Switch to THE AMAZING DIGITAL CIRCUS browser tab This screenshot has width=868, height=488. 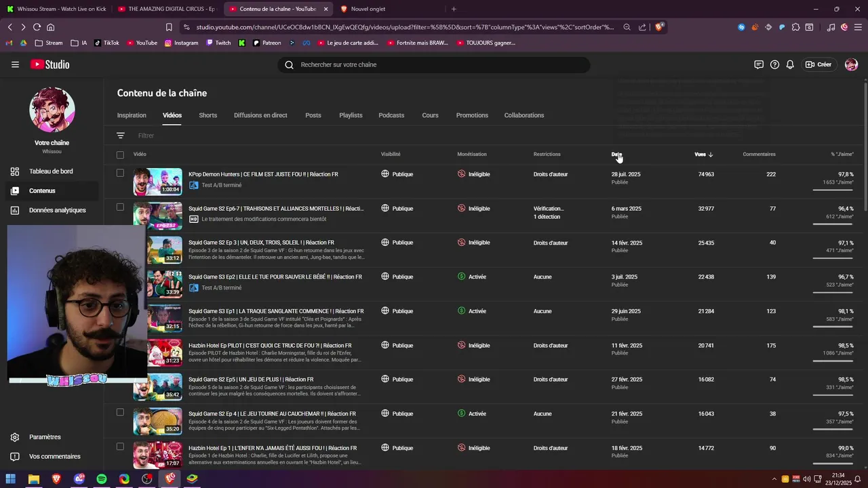tap(166, 9)
